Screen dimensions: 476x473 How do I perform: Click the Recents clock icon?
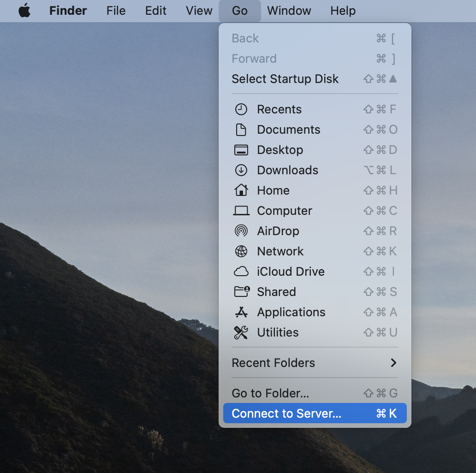(241, 109)
